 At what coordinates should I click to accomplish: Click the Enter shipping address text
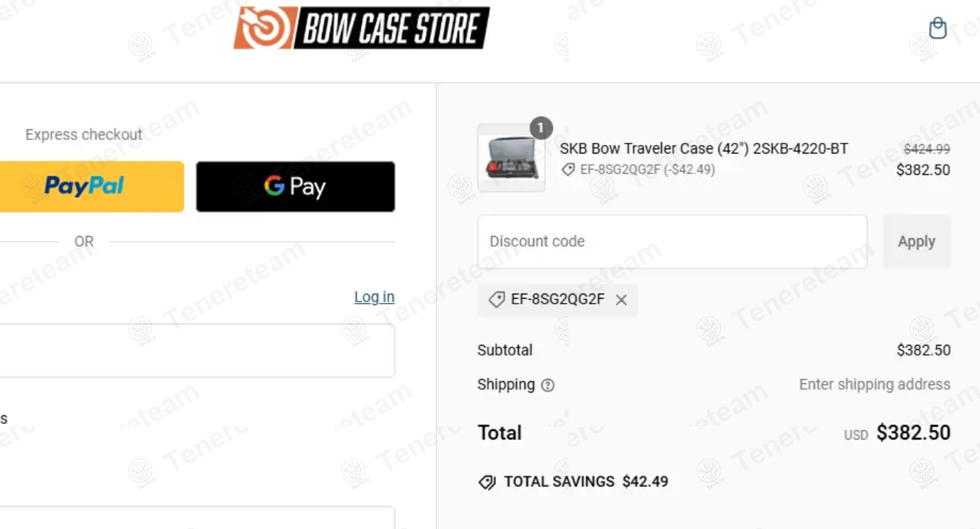click(x=874, y=385)
